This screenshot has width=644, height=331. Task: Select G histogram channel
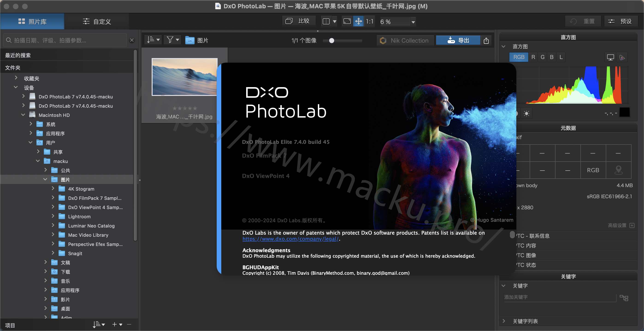543,57
